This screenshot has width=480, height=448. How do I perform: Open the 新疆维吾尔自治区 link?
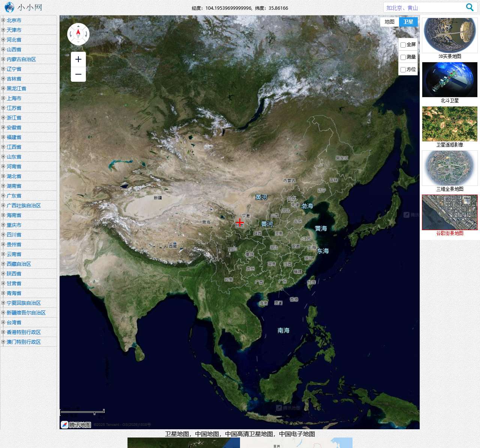pyautogui.click(x=26, y=313)
